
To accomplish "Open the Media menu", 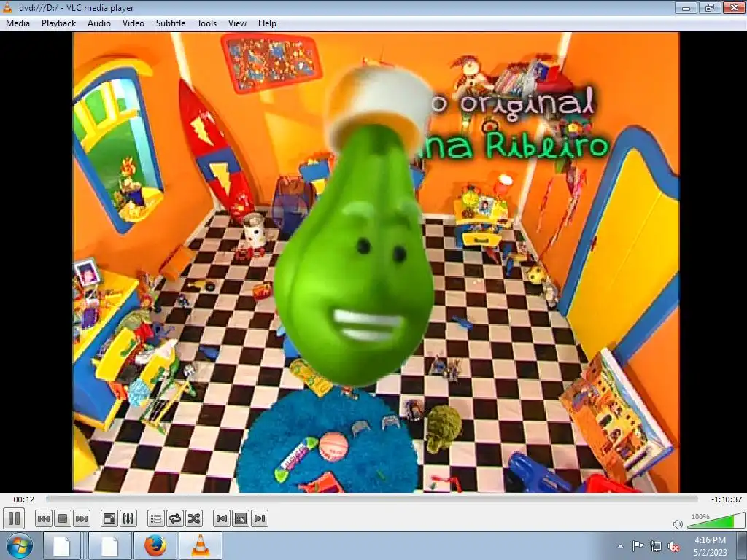I will click(18, 23).
